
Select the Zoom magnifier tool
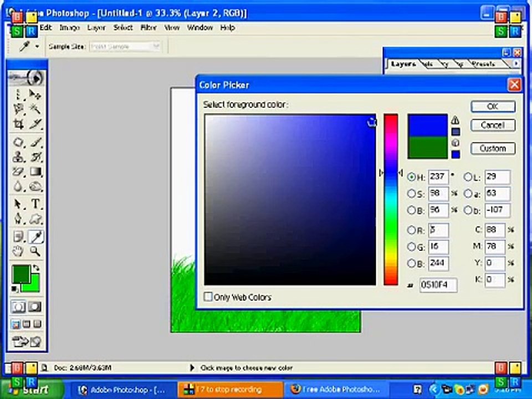pos(35,252)
